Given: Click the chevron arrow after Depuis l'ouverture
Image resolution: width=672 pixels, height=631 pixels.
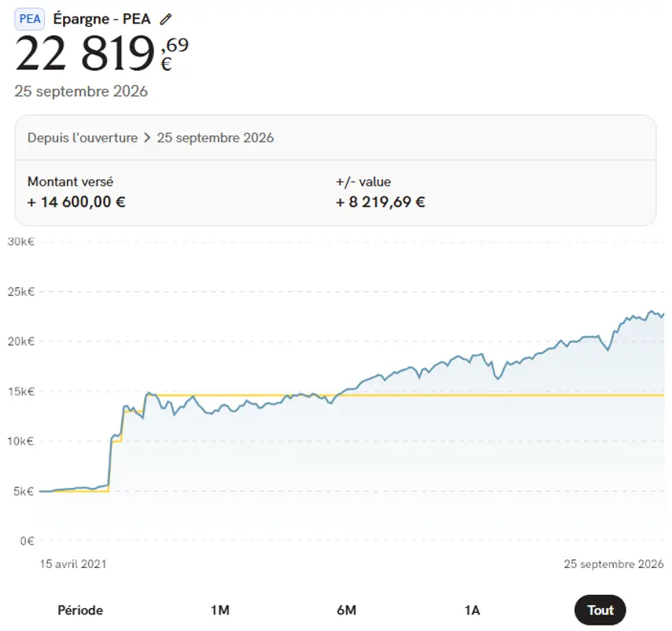Looking at the screenshot, I should [147, 138].
